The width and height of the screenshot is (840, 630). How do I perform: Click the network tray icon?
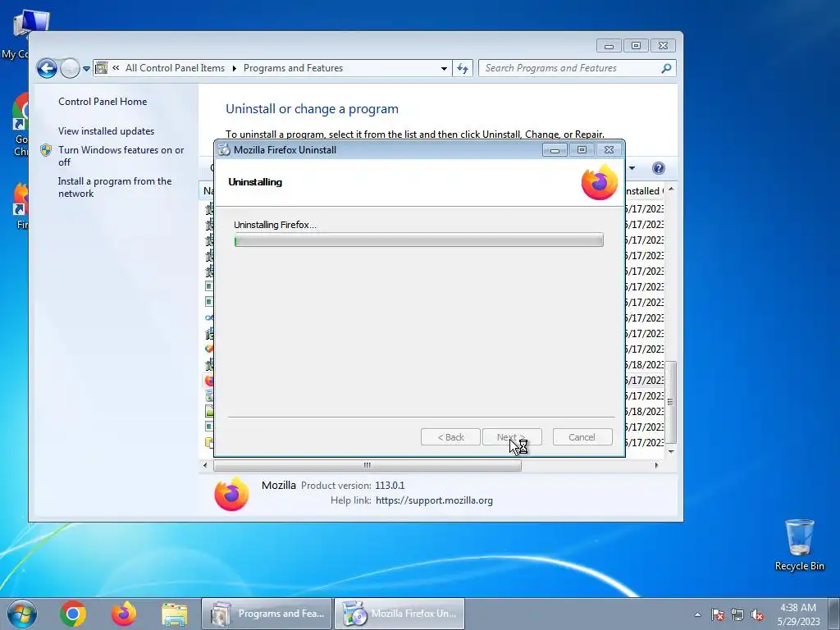(x=737, y=614)
